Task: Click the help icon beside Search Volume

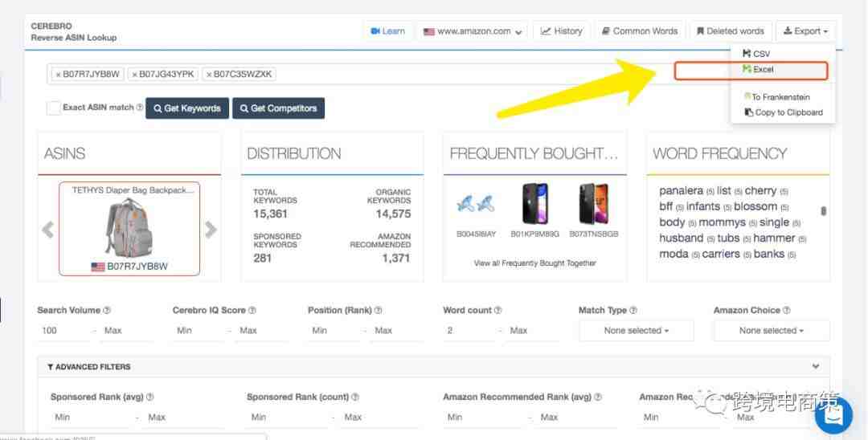Action: click(x=107, y=311)
